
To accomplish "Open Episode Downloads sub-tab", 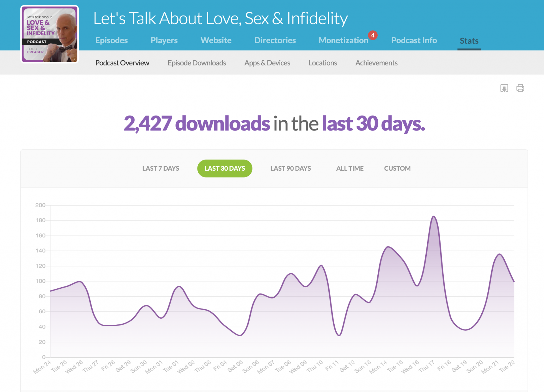I will (x=197, y=63).
